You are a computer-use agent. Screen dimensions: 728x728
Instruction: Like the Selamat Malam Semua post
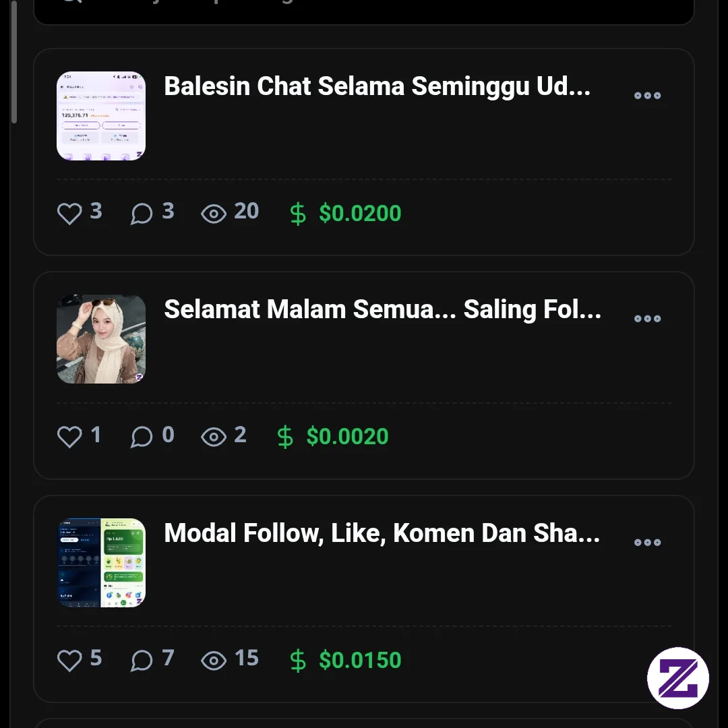click(69, 437)
